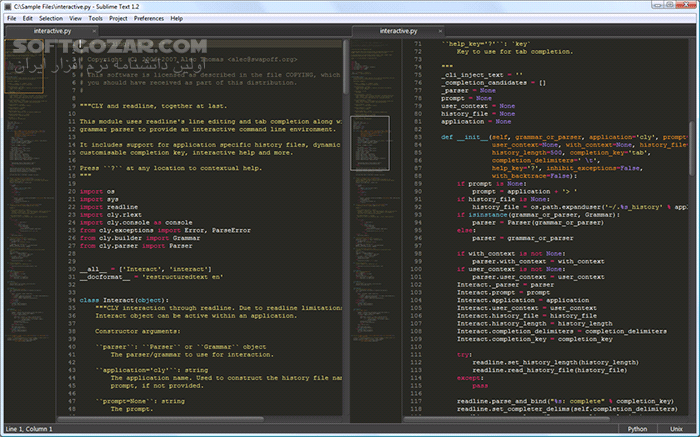
Task: Close the right pane interactive.py tab
Action: [440, 31]
